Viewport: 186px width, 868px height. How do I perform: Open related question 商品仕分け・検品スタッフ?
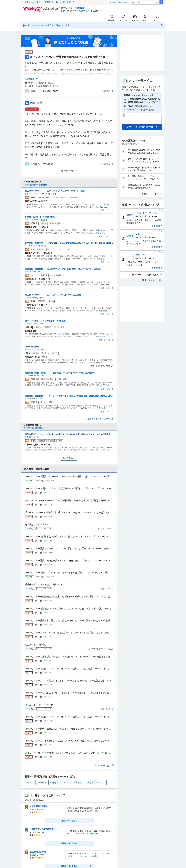(38, 525)
